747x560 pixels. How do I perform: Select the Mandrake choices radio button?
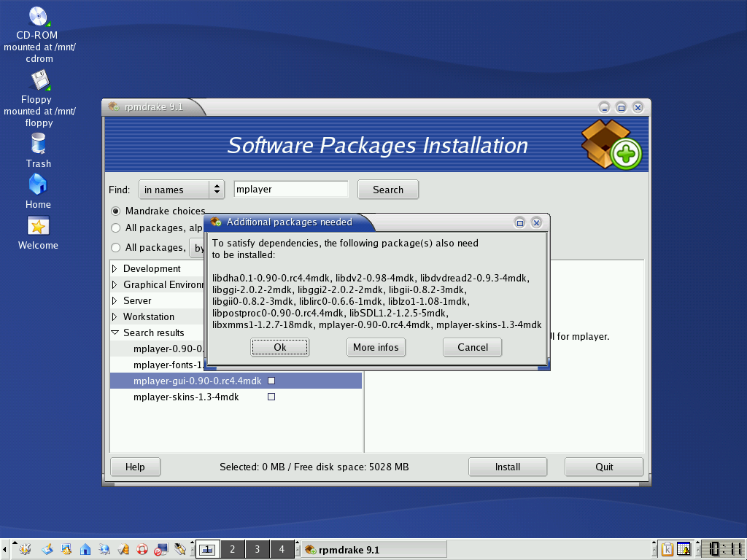pos(116,211)
